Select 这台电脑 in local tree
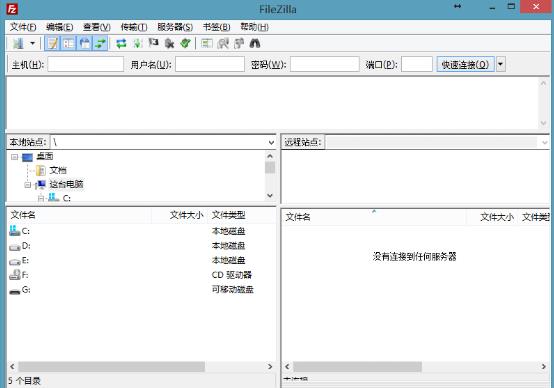 pyautogui.click(x=66, y=184)
